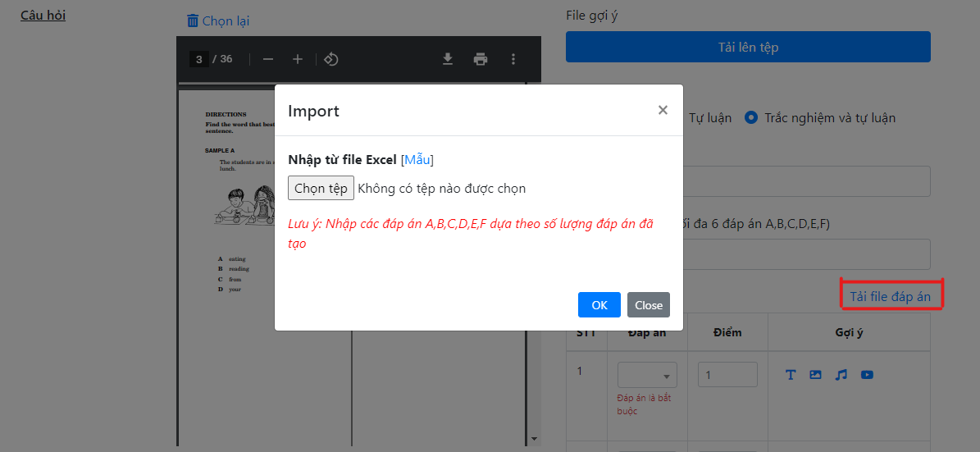Click the Điểm score field for question 1
This screenshot has width=980, height=452.
click(x=727, y=374)
